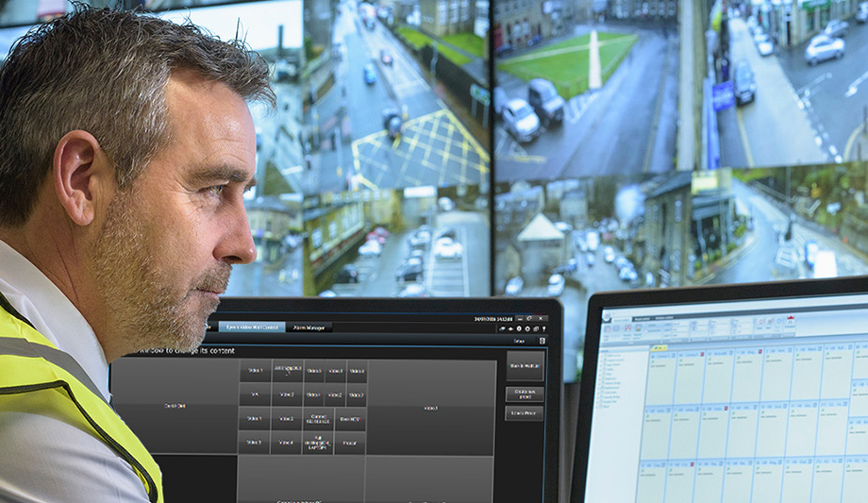Select the Connect tile in the small grid
868x503 pixels.
[x=318, y=419]
